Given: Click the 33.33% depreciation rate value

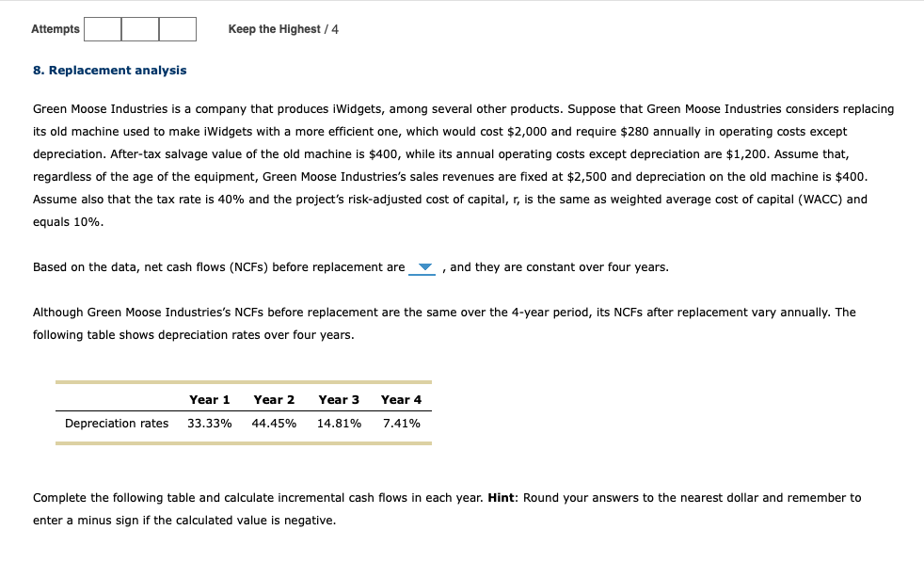Looking at the screenshot, I should [x=209, y=423].
